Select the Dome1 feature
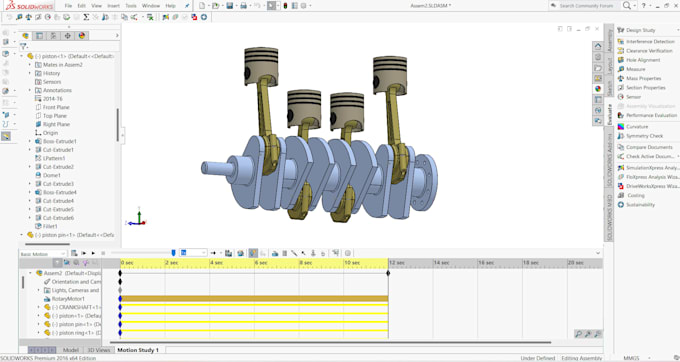 coord(48,175)
